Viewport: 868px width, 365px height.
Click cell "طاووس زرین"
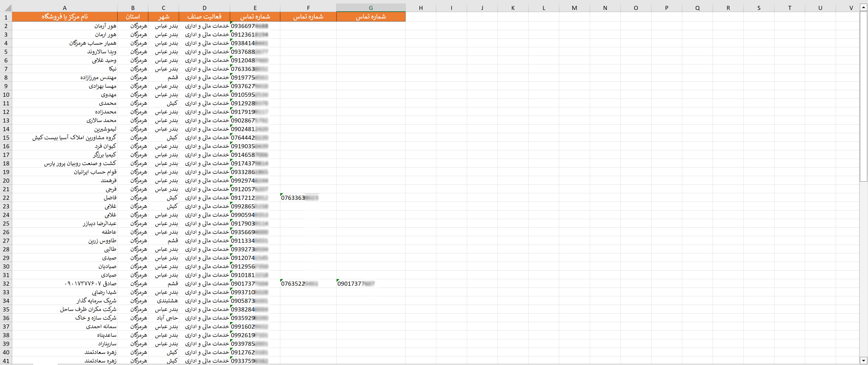coord(65,241)
